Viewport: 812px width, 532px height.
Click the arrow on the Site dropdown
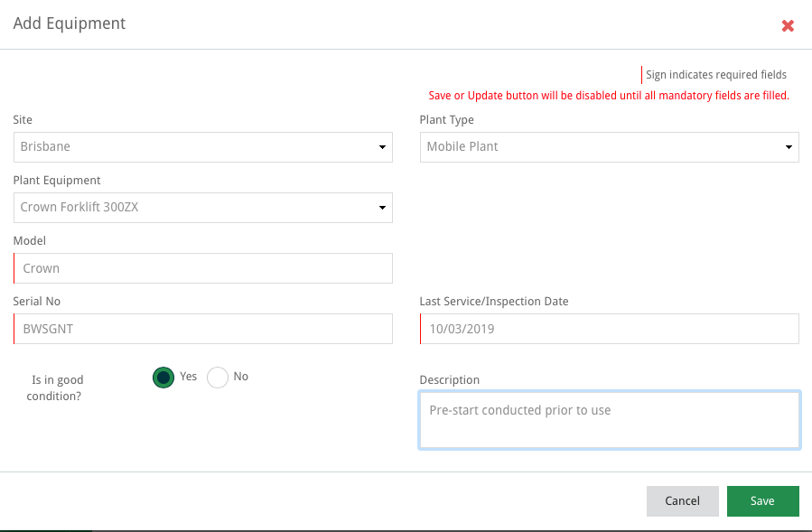[x=381, y=147]
